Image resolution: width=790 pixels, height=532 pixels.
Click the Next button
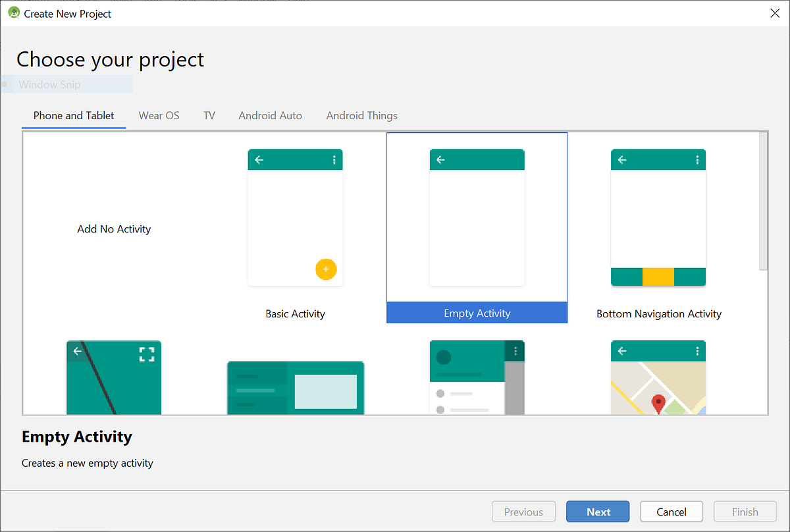(597, 511)
